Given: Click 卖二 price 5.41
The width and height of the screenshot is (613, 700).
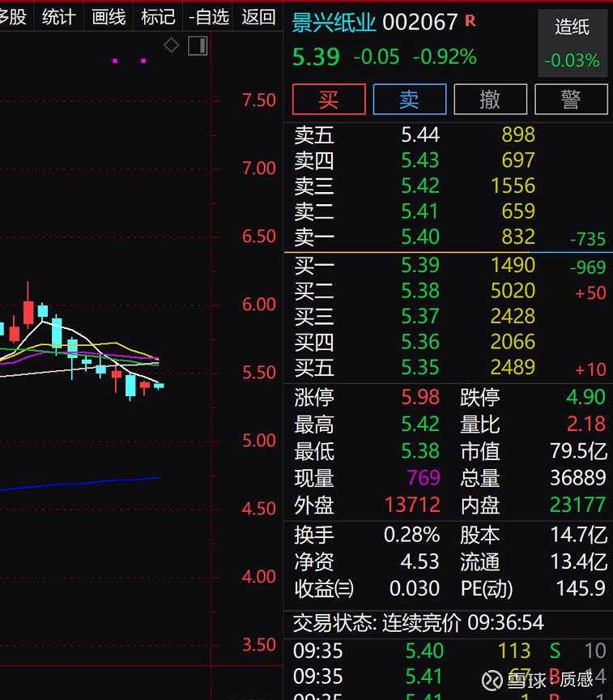Looking at the screenshot, I should click(420, 211).
